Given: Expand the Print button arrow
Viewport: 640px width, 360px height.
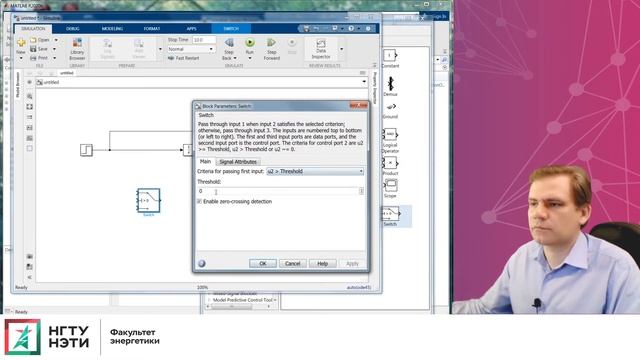Looking at the screenshot, I should click(54, 58).
